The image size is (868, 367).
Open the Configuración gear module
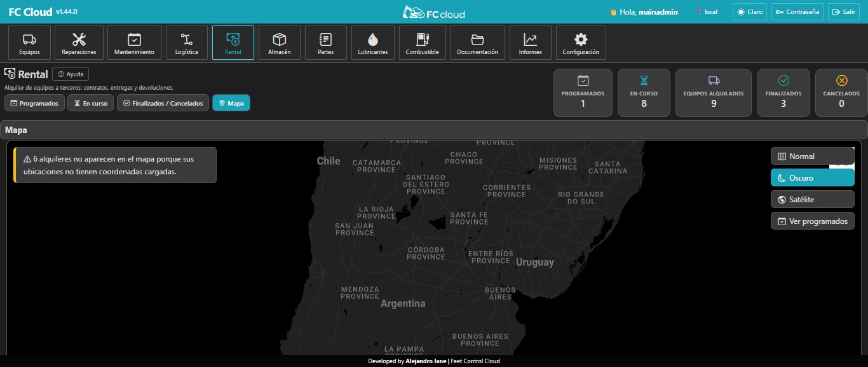(581, 43)
